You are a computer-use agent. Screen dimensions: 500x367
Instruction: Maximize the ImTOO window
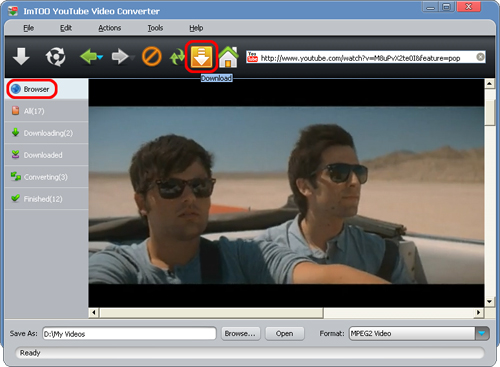pos(447,7)
